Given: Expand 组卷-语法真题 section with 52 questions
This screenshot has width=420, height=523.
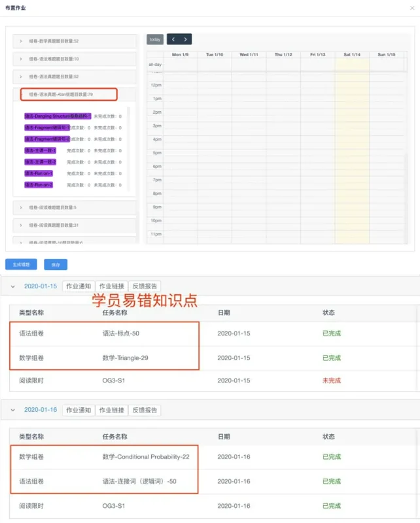Looking at the screenshot, I should 75,76.
